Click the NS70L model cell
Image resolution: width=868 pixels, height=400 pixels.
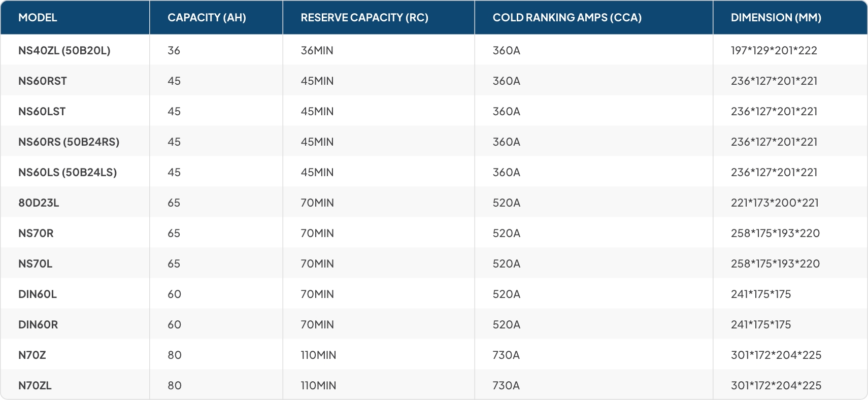point(36,263)
